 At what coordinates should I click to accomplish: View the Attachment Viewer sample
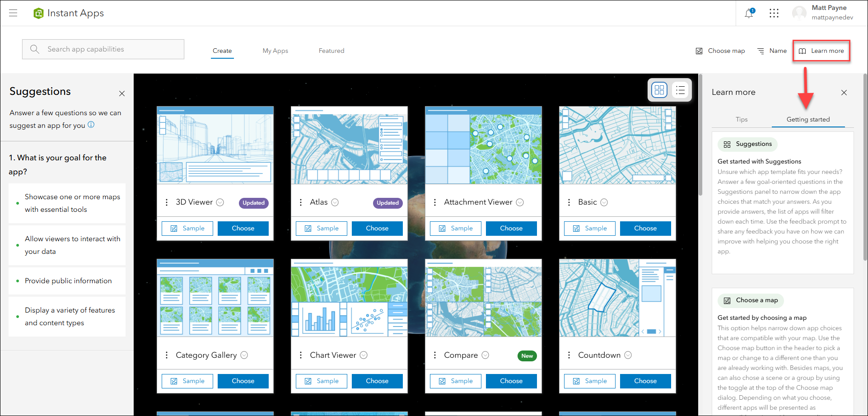(456, 229)
